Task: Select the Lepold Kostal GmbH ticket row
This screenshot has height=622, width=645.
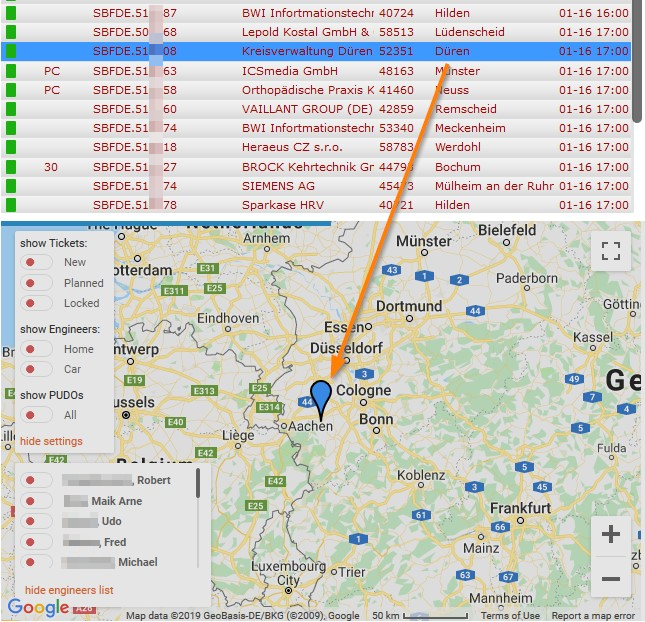Action: click(316, 32)
